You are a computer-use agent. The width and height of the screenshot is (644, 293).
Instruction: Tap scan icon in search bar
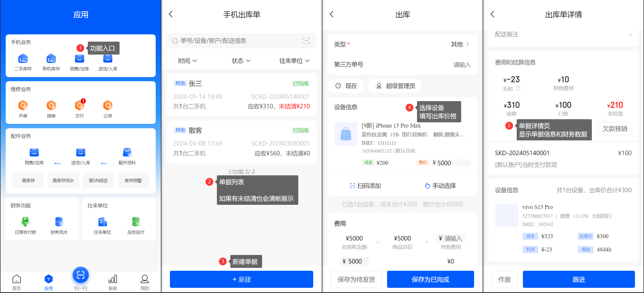[x=306, y=41]
